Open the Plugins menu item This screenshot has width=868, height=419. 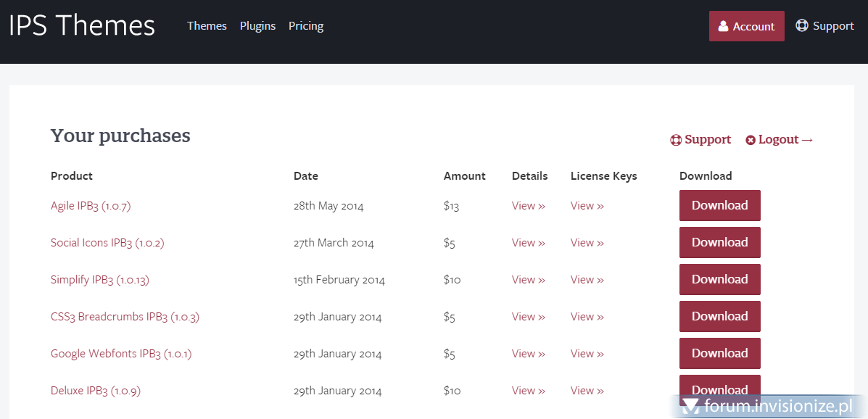click(x=257, y=26)
